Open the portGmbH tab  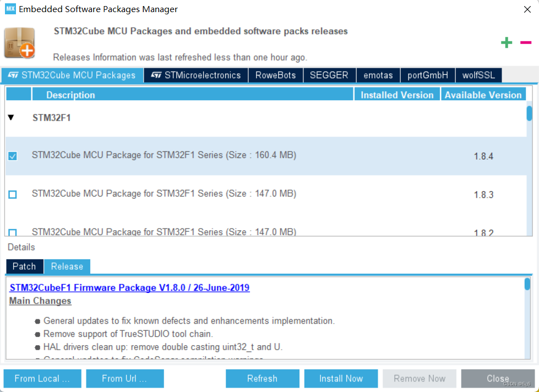[x=428, y=75]
